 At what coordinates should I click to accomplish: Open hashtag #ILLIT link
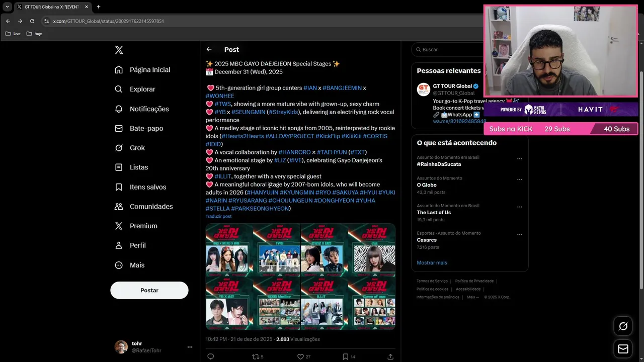tap(223, 176)
